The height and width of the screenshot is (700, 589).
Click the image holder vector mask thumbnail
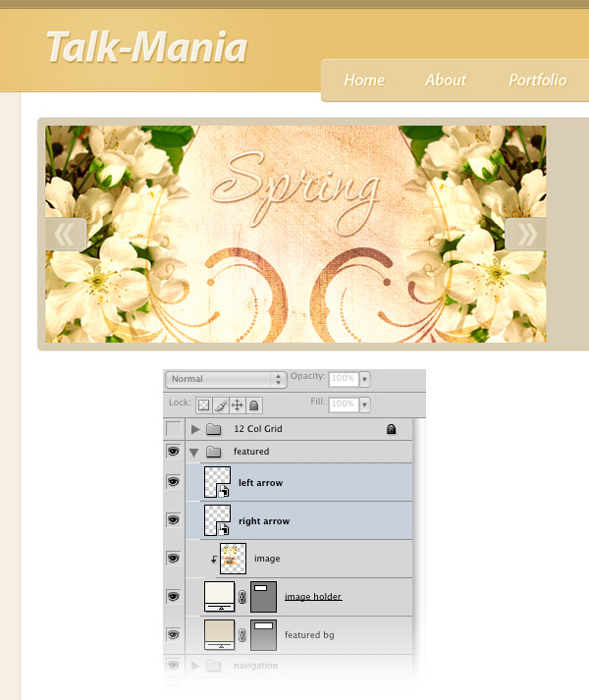(x=263, y=597)
